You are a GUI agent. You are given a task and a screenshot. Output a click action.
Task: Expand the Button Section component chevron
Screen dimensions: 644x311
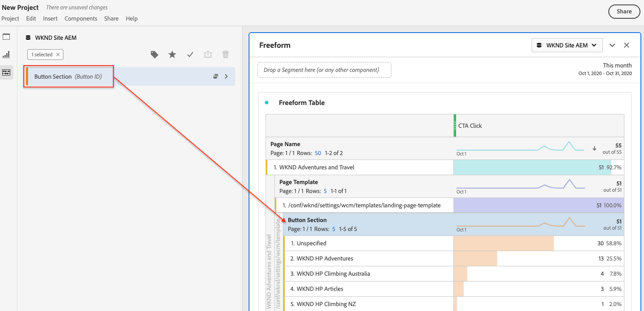pyautogui.click(x=226, y=76)
